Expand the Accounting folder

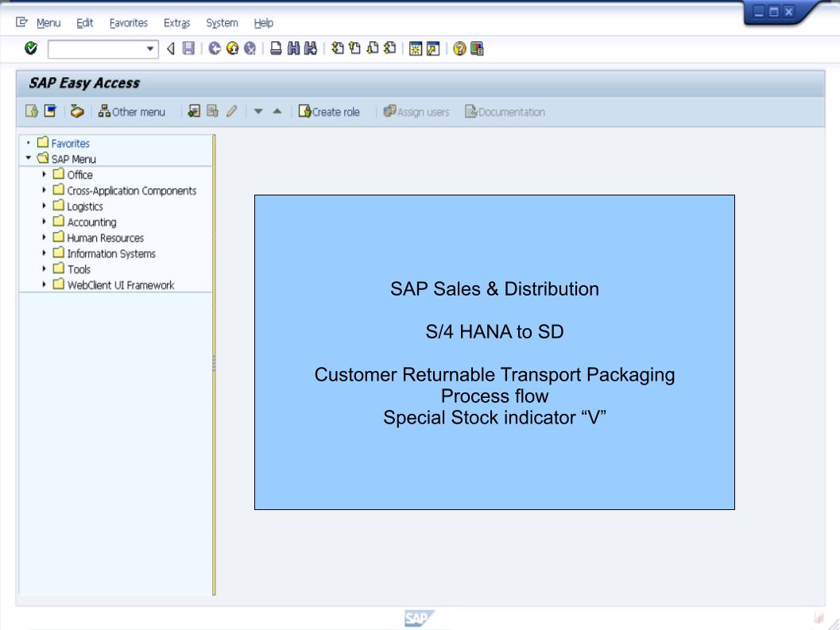(44, 221)
